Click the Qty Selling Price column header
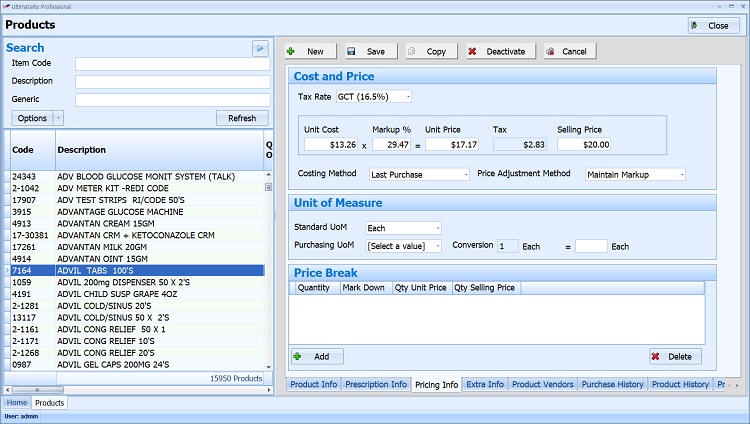The height and width of the screenshot is (424, 750). (x=486, y=288)
